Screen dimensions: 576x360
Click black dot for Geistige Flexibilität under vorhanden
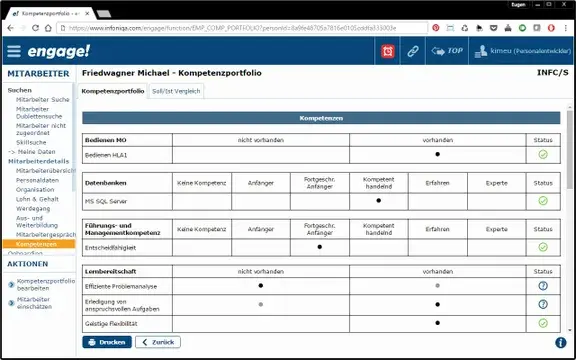point(437,323)
